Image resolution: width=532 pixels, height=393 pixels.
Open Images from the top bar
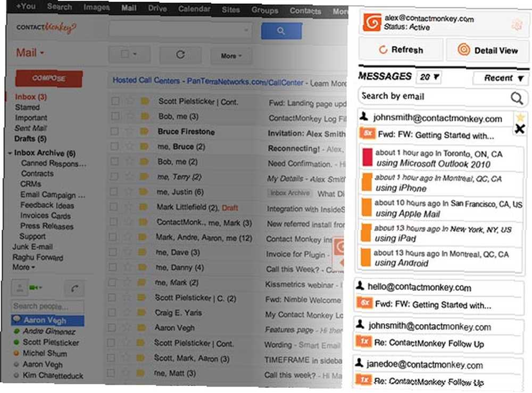(97, 7)
